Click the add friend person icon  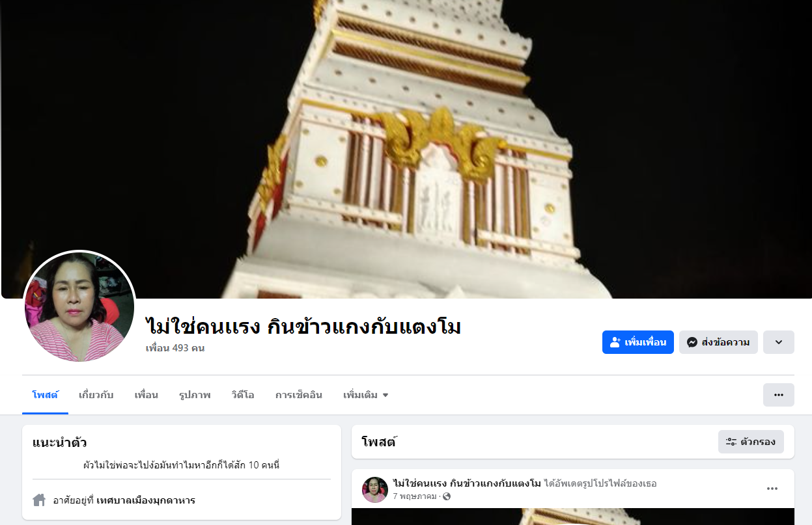(x=615, y=342)
